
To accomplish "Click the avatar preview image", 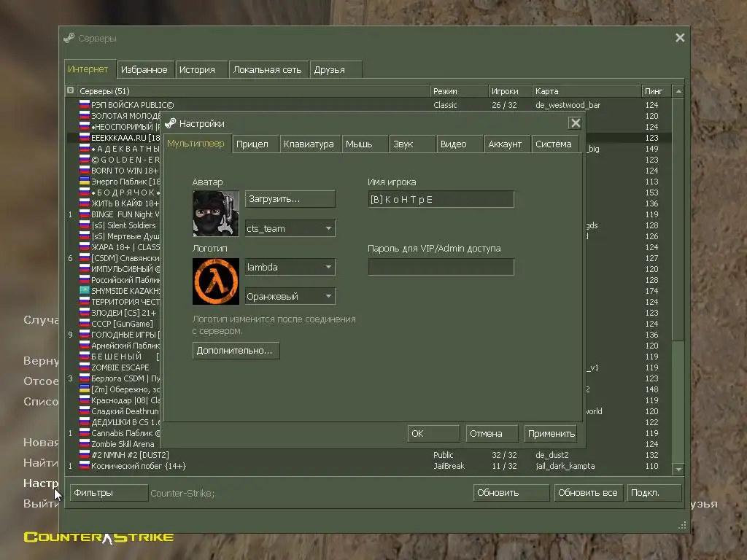I will coord(215,214).
